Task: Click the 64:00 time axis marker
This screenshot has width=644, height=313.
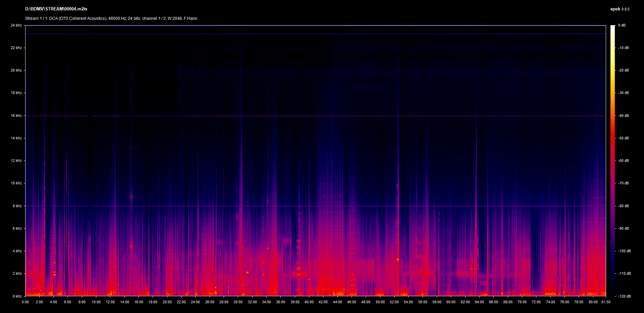Action: 479,302
